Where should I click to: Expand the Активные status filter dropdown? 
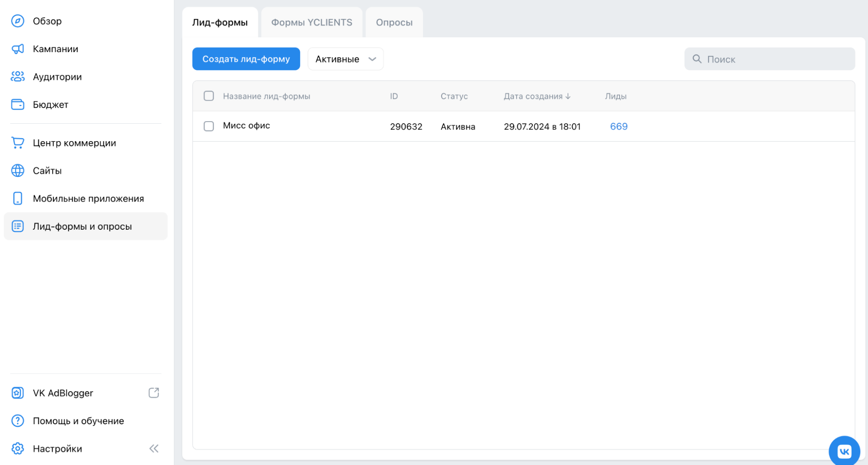pyautogui.click(x=345, y=59)
